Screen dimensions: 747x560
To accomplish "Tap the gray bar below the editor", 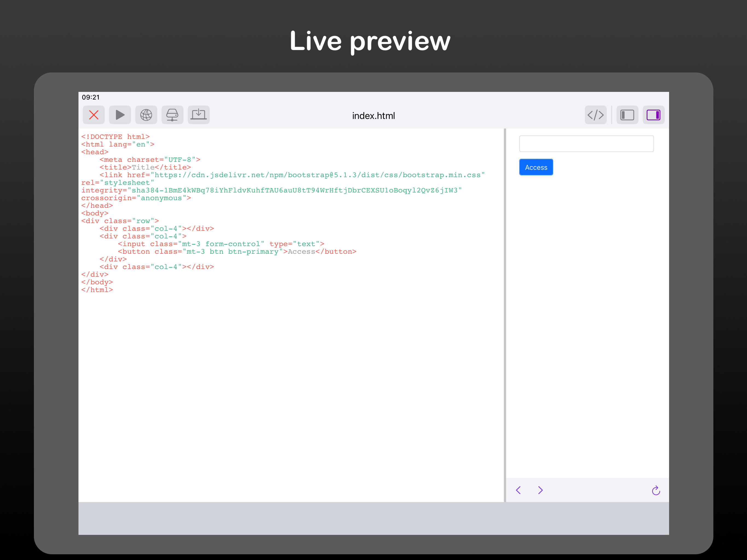I will click(373, 518).
